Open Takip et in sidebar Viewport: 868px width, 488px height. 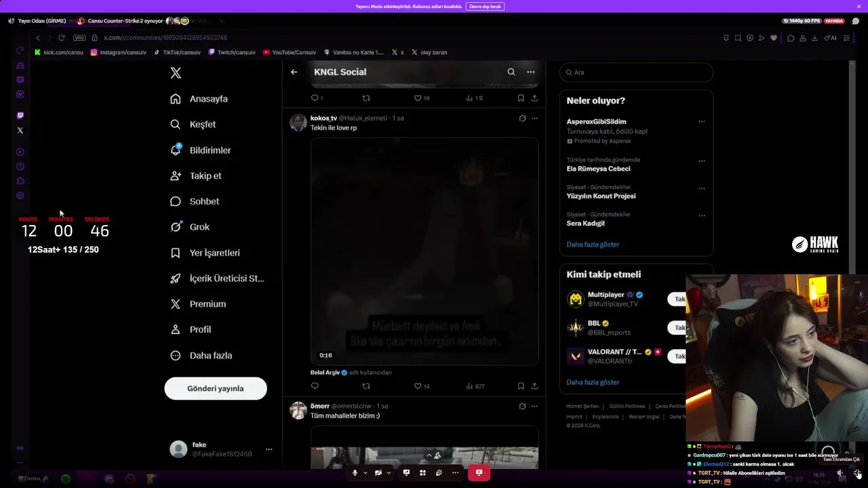(195, 176)
